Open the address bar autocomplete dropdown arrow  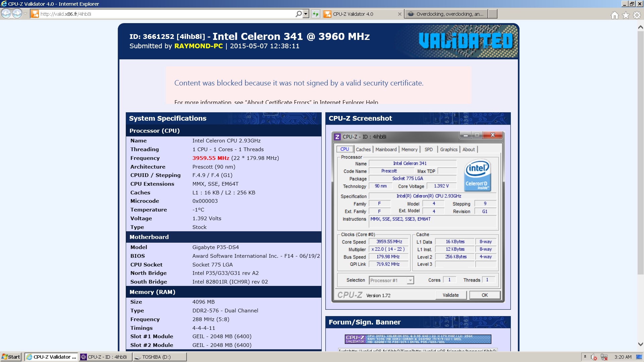[306, 14]
